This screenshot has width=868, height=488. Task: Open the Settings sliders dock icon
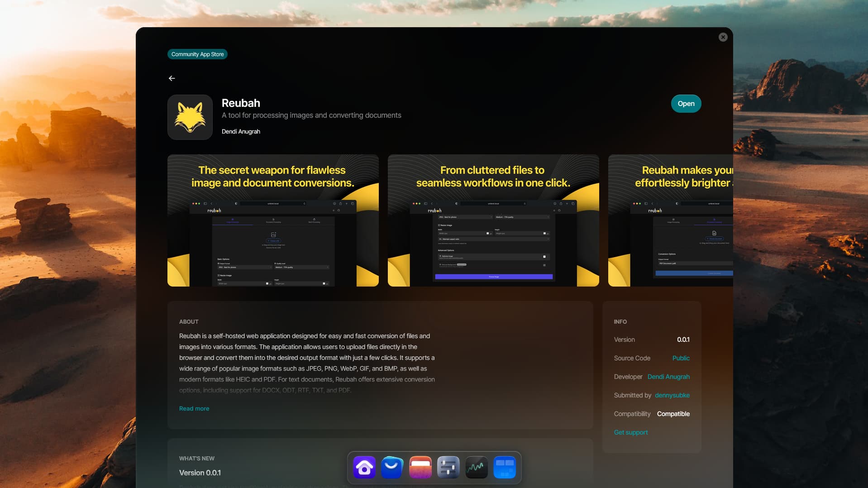point(448,468)
